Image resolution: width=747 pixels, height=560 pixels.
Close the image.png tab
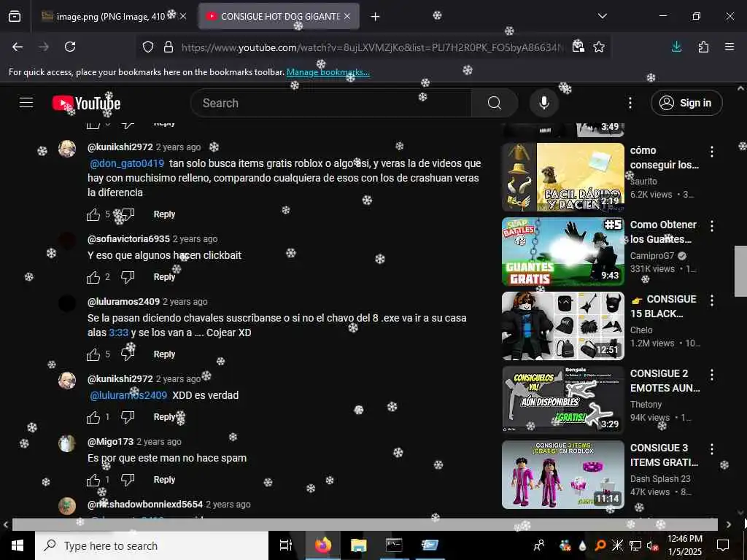[183, 16]
